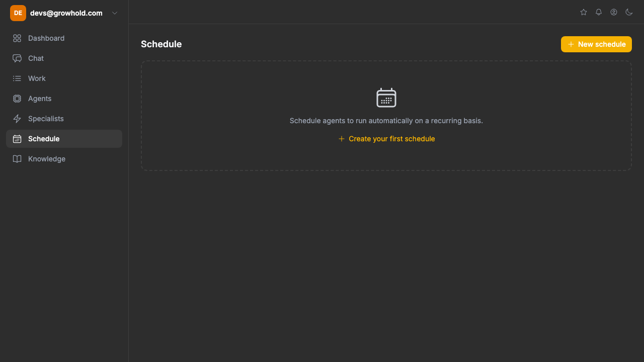The height and width of the screenshot is (362, 644).
Task: Toggle dark mode with the moon icon
Action: pos(629,12)
